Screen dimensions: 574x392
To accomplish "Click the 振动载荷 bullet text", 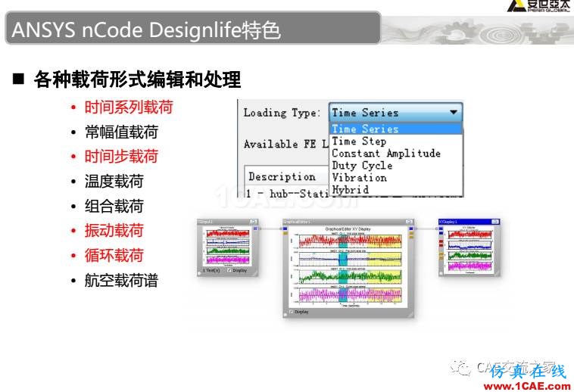I will pyautogui.click(x=114, y=231).
